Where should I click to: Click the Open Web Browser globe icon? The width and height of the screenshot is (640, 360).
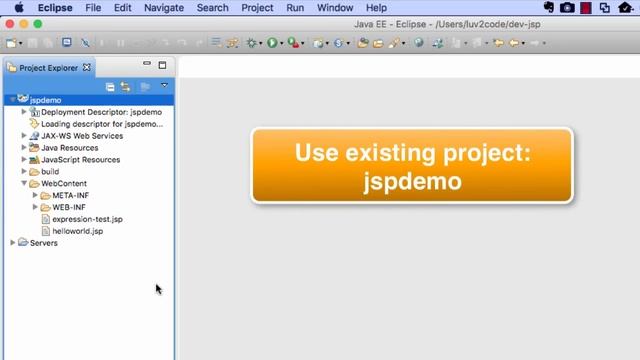(418, 42)
